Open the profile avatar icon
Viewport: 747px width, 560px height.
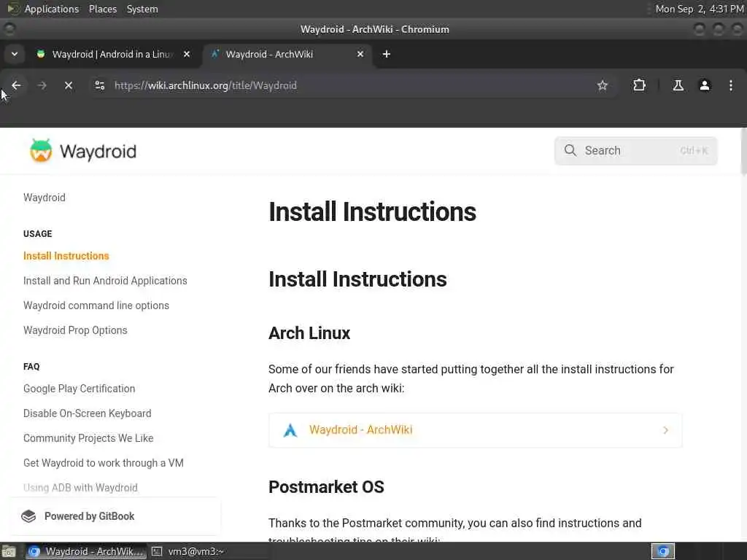click(705, 85)
